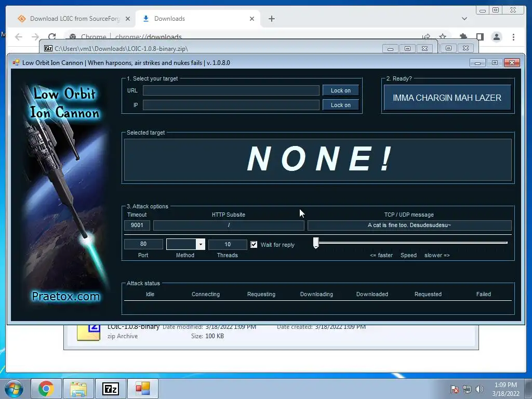The height and width of the screenshot is (399, 532).
Task: Toggle Chrome side panel icon
Action: click(x=480, y=36)
